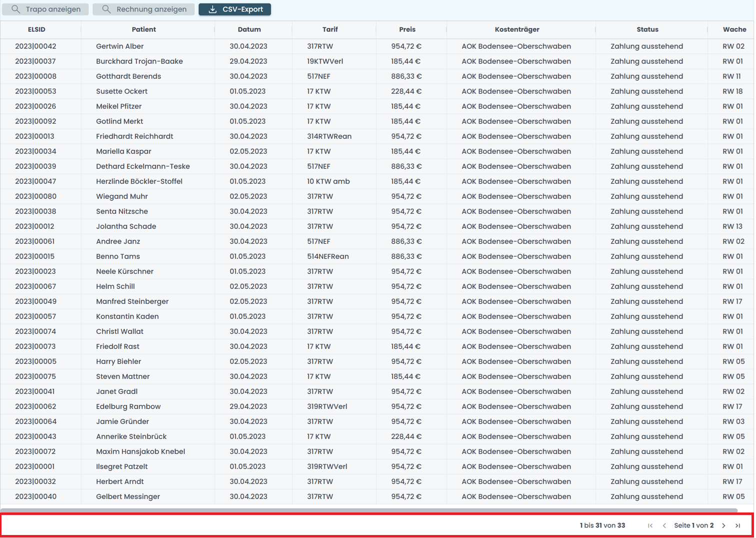Sort by Status column header
The height and width of the screenshot is (538, 756).
pos(647,30)
